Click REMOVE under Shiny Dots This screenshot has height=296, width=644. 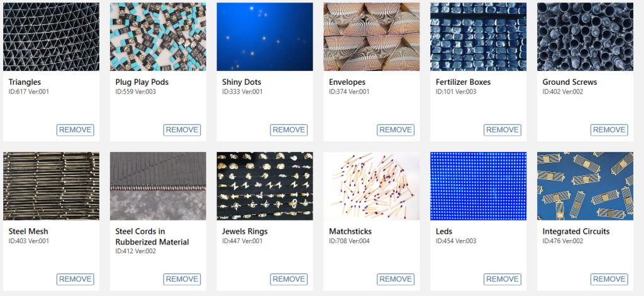coord(289,129)
